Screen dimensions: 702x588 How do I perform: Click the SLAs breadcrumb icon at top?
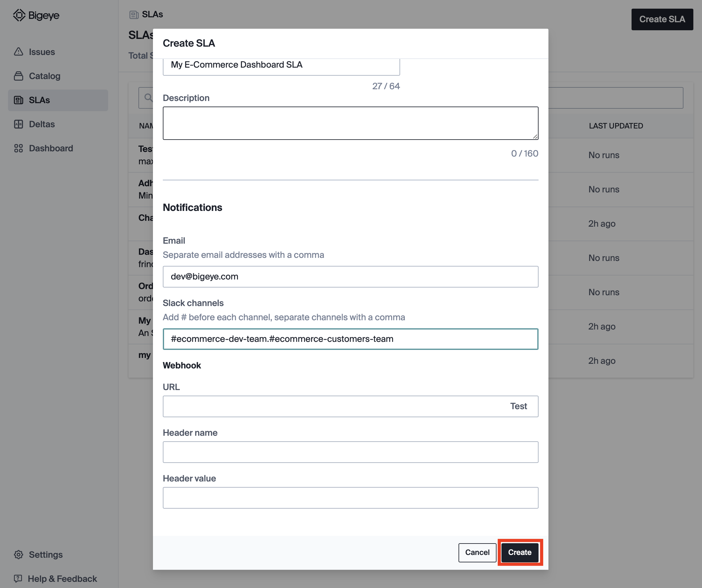[x=134, y=15]
